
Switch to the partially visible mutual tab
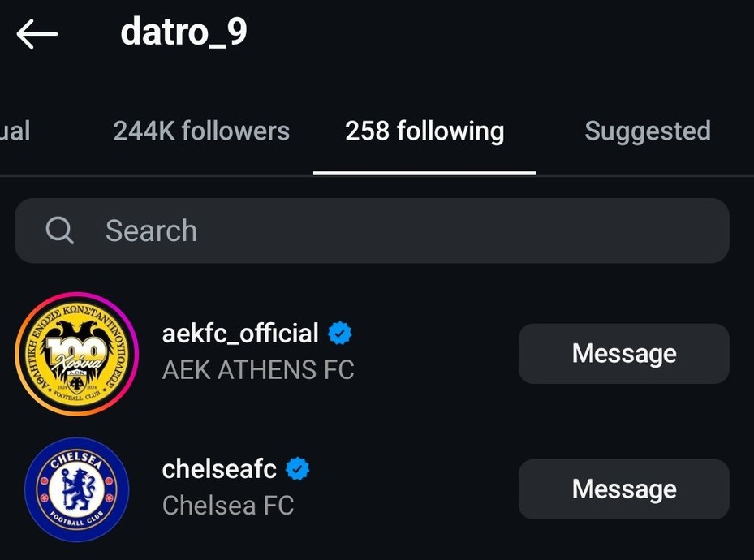[x=15, y=131]
